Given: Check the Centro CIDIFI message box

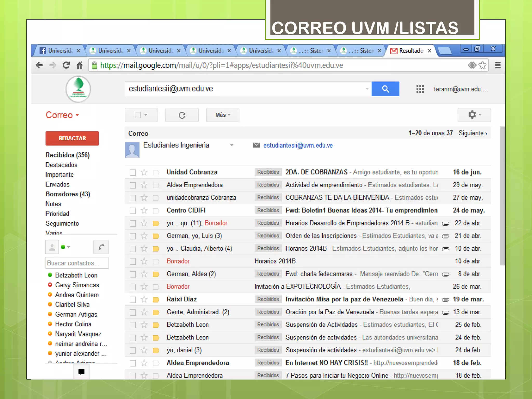Looking at the screenshot, I should (133, 211).
